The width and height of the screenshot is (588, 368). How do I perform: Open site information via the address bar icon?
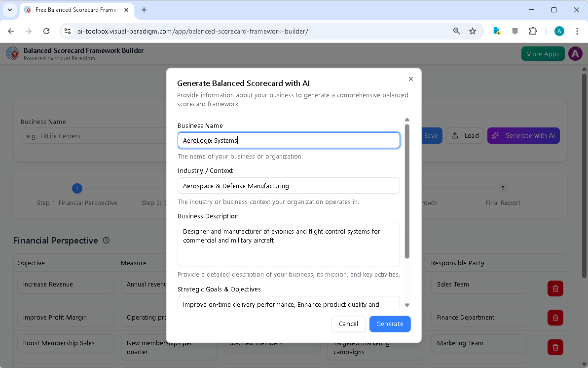click(67, 31)
